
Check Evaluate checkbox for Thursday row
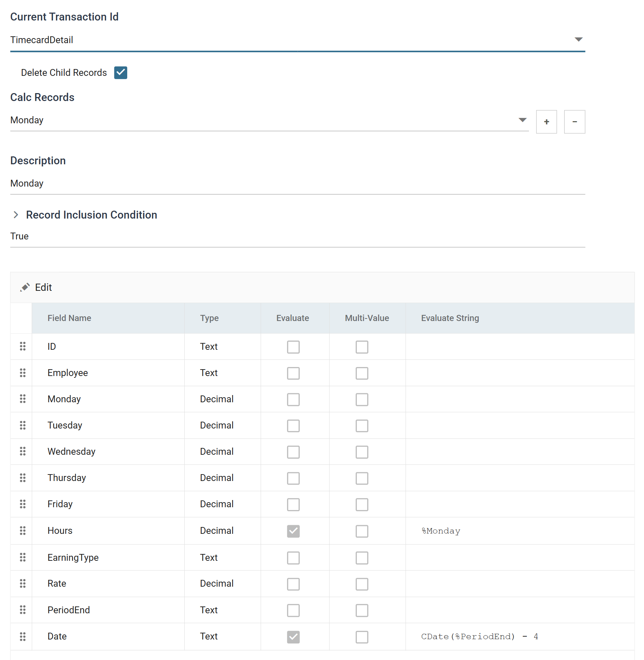tap(293, 478)
